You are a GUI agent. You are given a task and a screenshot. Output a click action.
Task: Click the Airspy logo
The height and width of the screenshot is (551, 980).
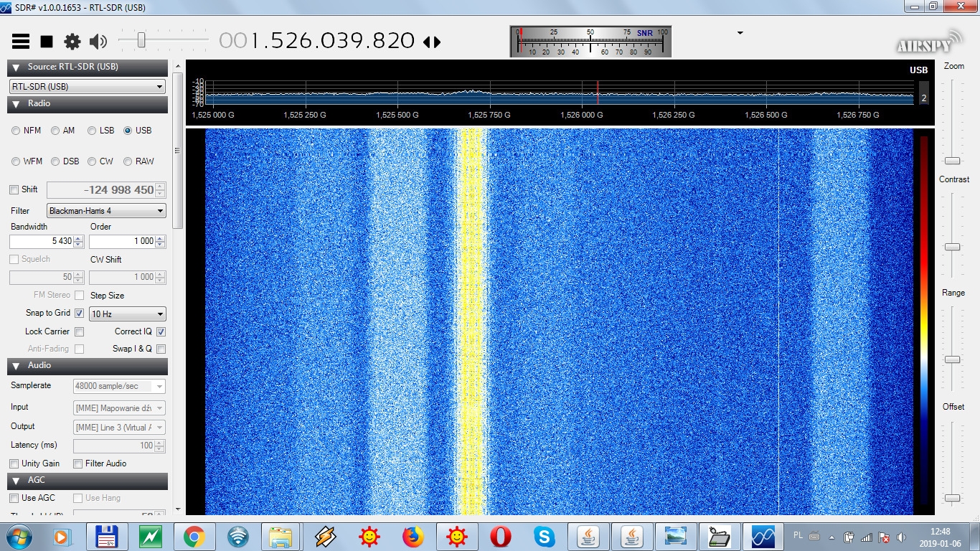(928, 42)
